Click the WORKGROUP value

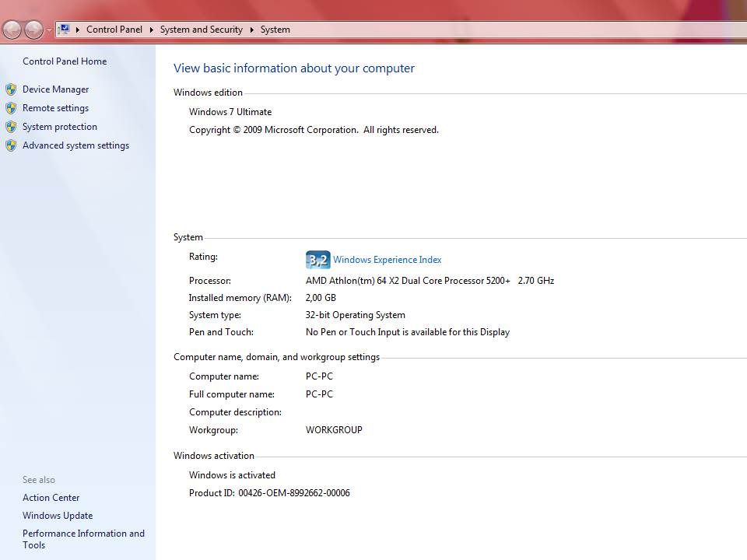pyautogui.click(x=334, y=430)
